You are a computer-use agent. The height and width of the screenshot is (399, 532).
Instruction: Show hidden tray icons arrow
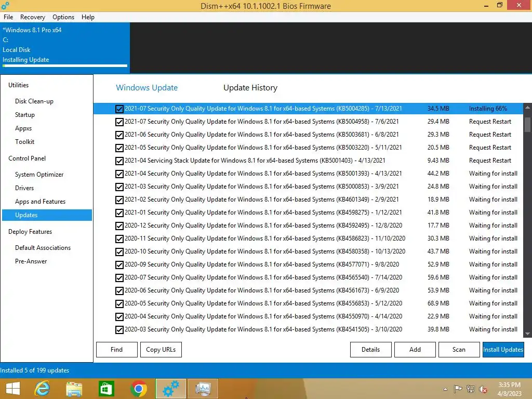pos(445,389)
